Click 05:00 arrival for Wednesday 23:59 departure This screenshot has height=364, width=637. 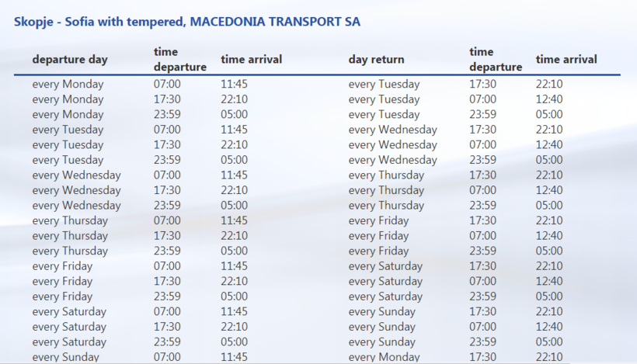coord(234,206)
